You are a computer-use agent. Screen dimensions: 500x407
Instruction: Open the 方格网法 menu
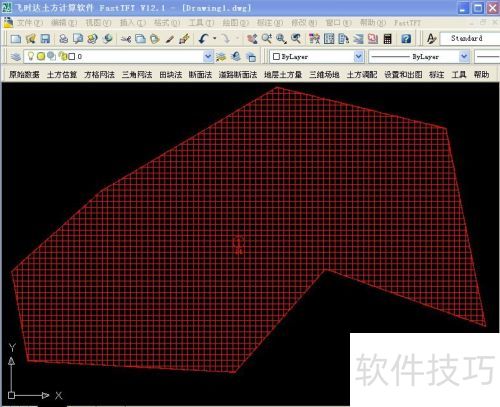point(99,75)
